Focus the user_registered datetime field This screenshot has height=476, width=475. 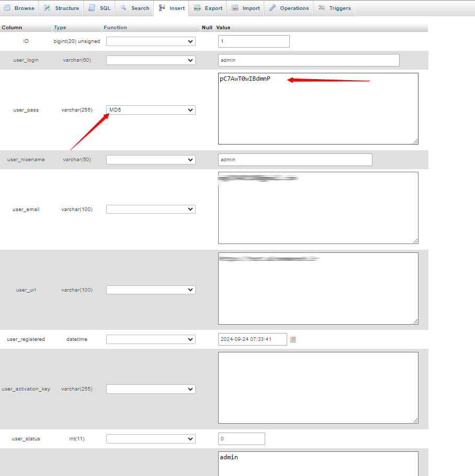click(252, 339)
